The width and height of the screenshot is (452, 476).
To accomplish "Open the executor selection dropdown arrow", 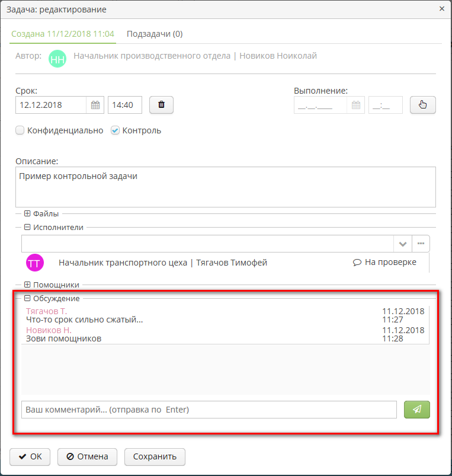I will [402, 244].
